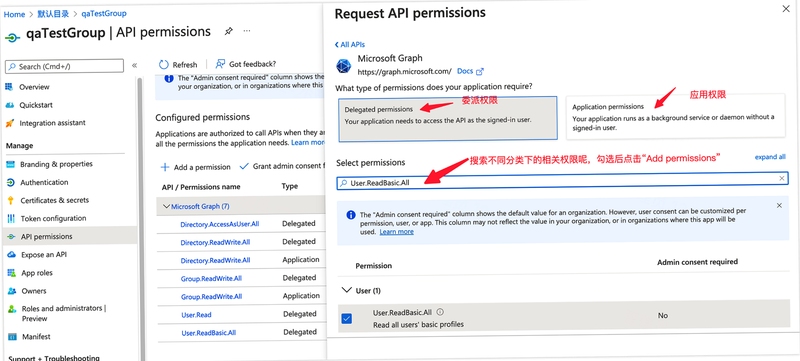Select the Application permissions option card
The image size is (800, 361).
tap(676, 116)
